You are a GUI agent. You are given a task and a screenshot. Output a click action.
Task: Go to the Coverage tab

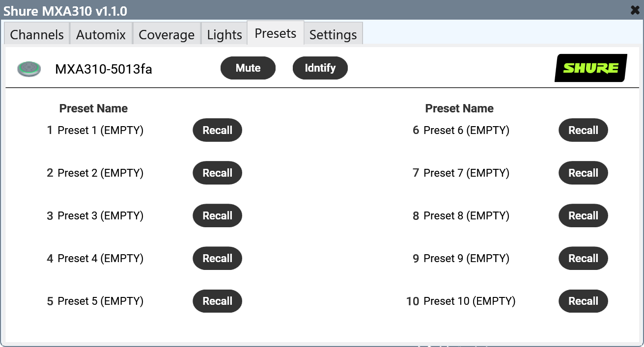167,34
